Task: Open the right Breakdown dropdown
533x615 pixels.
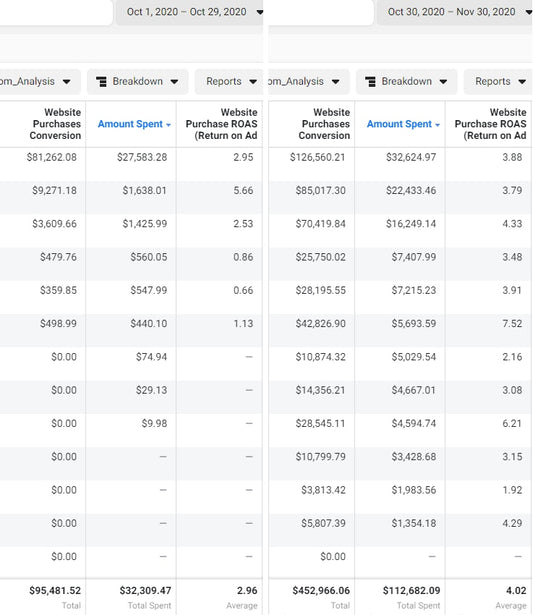Action: click(x=407, y=82)
